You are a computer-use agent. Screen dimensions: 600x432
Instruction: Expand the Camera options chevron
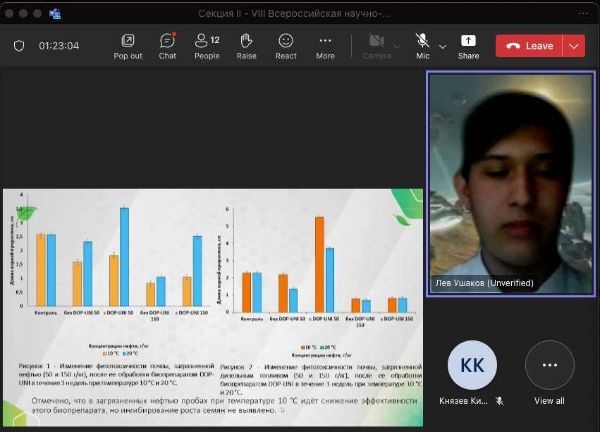pos(397,46)
